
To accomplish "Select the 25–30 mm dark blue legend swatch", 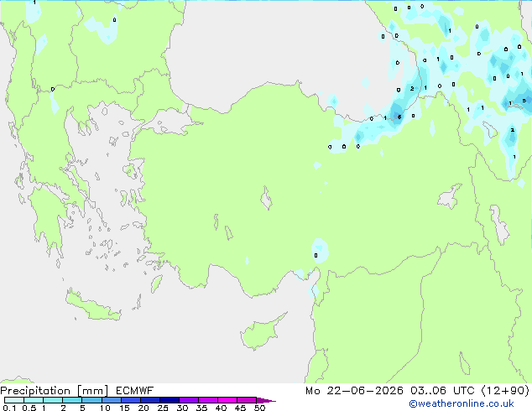I will click(x=169, y=400).
